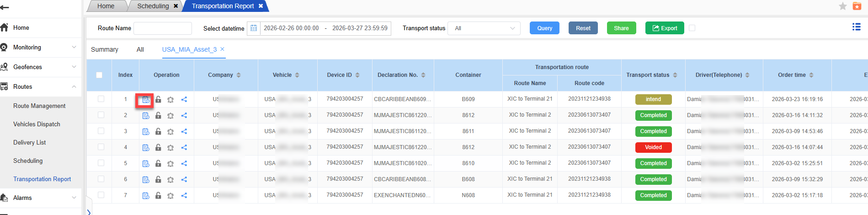Click the column list settings icon
The height and width of the screenshot is (215, 868).
pyautogui.click(x=856, y=27)
